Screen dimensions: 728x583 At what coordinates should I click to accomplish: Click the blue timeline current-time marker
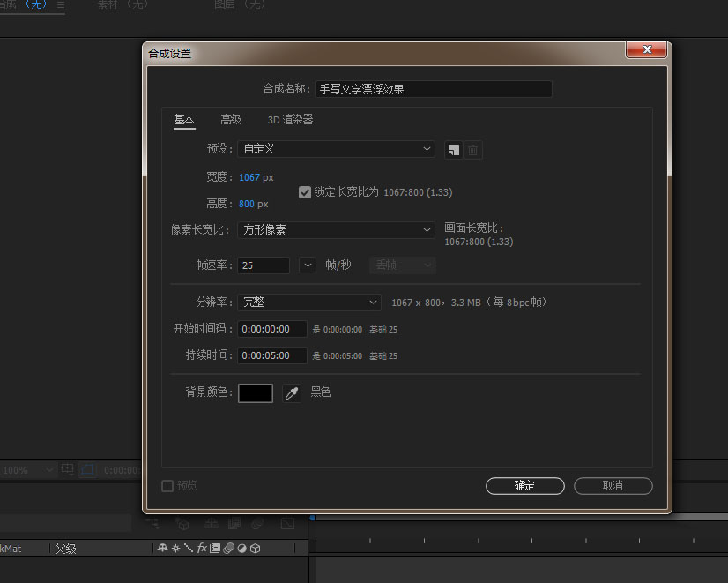312,518
